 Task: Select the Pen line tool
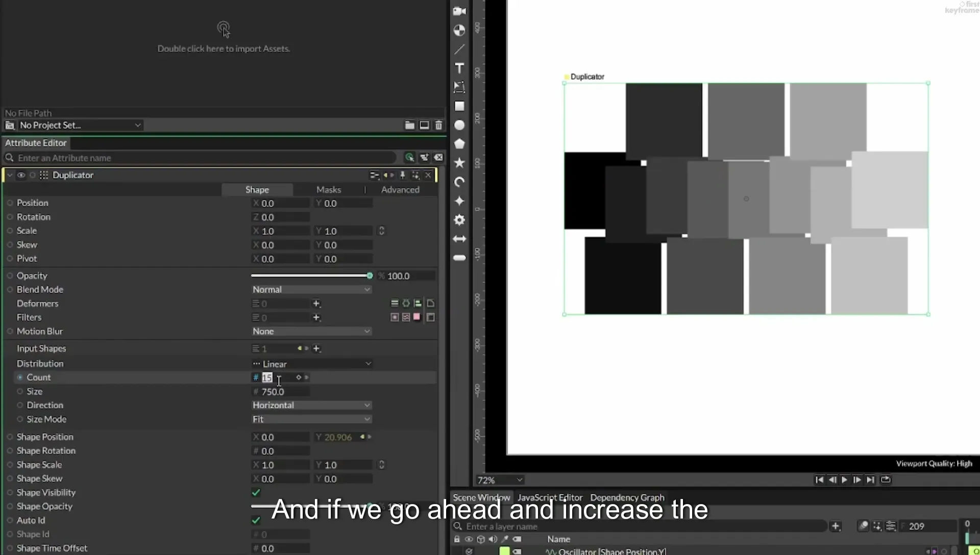459,49
